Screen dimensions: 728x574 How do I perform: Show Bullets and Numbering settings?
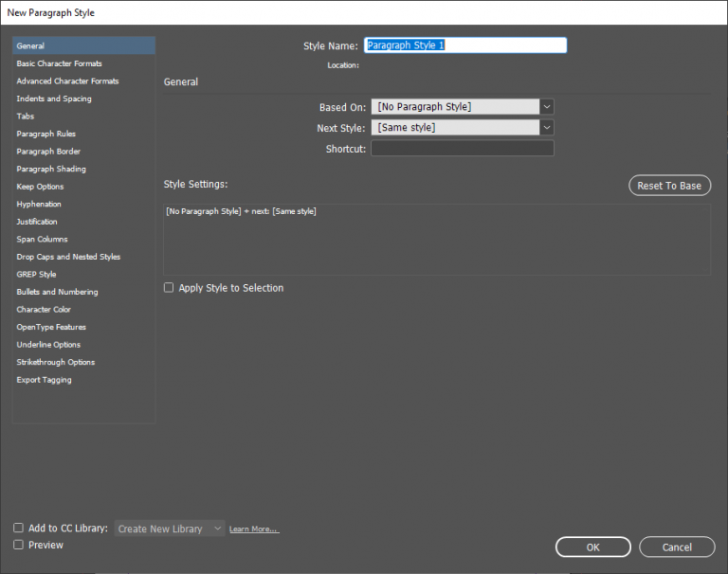coord(57,292)
